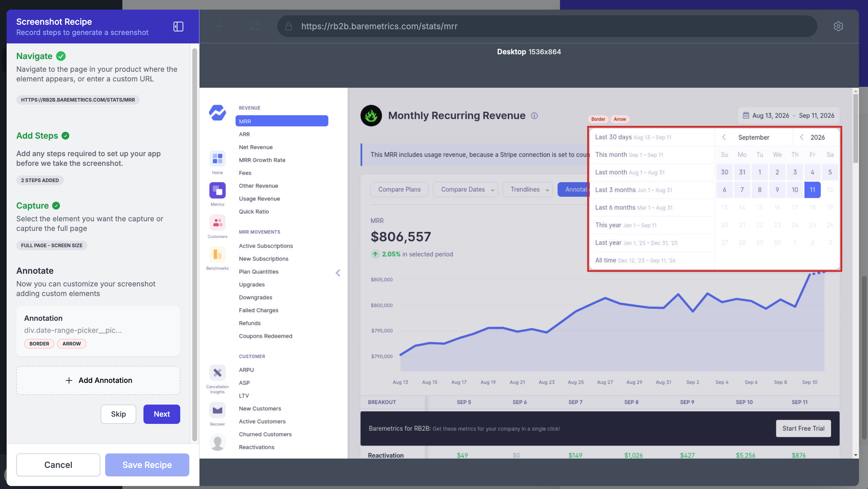Select the Last 6 months preset

[652, 207]
